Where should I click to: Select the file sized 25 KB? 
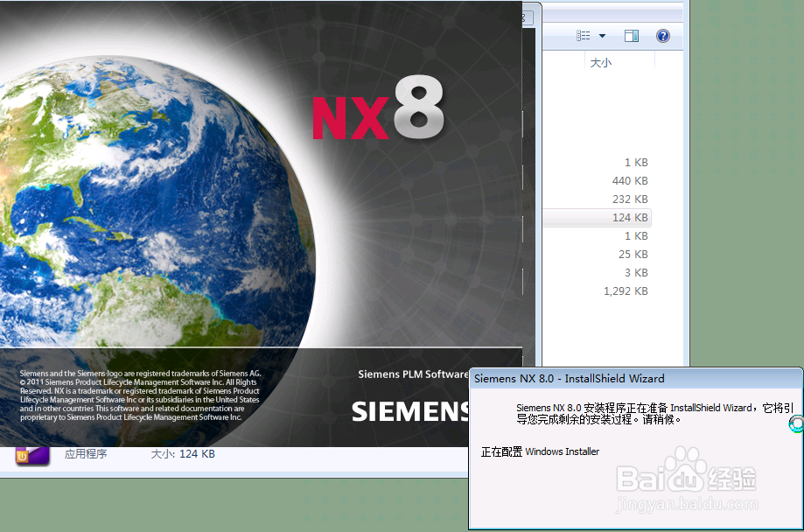[x=633, y=254]
